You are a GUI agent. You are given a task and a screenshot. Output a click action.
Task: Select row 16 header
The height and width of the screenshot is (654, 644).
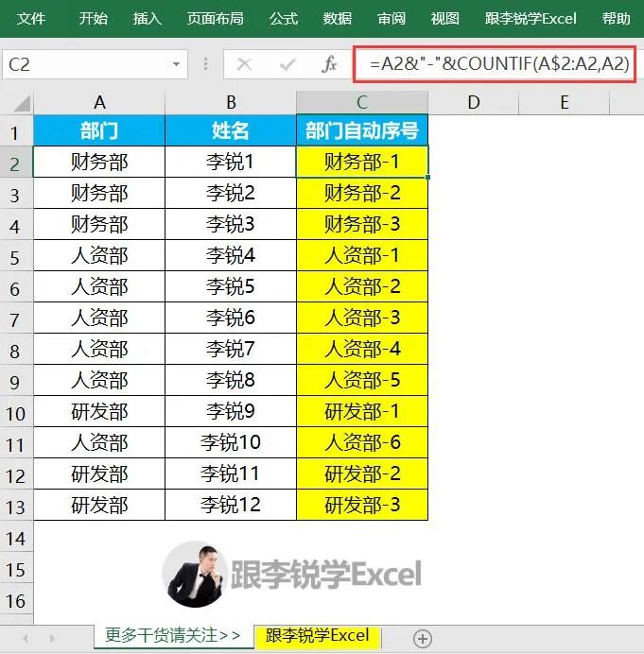click(15, 601)
